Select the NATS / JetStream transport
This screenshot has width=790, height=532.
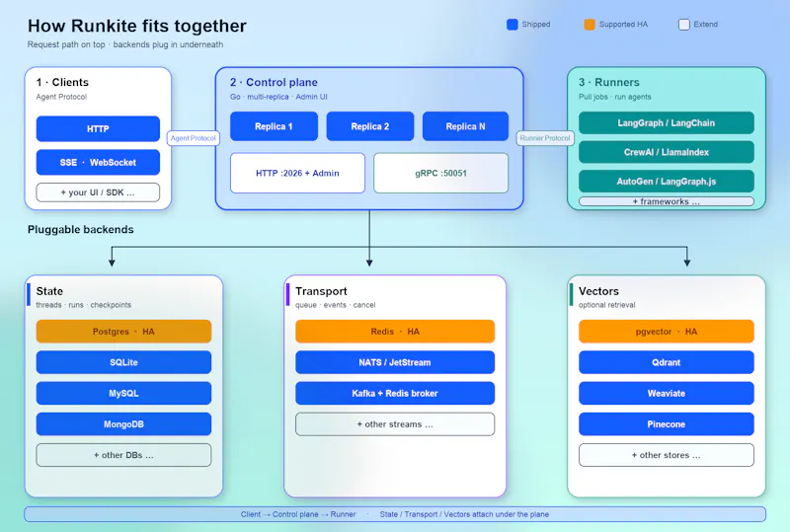pos(395,362)
